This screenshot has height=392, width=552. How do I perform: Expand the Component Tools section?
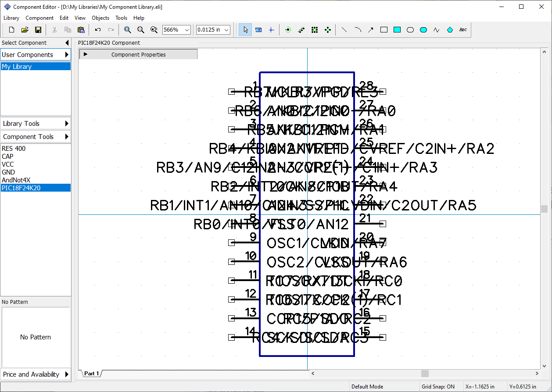point(67,136)
